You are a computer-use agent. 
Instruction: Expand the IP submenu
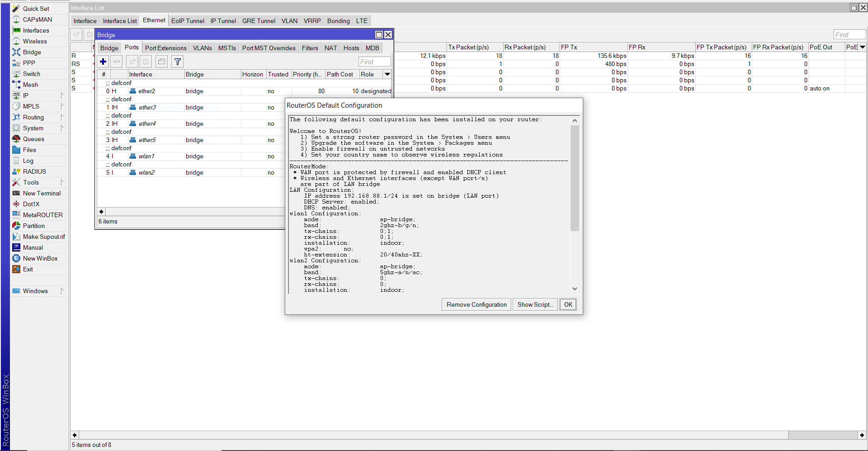[62, 95]
